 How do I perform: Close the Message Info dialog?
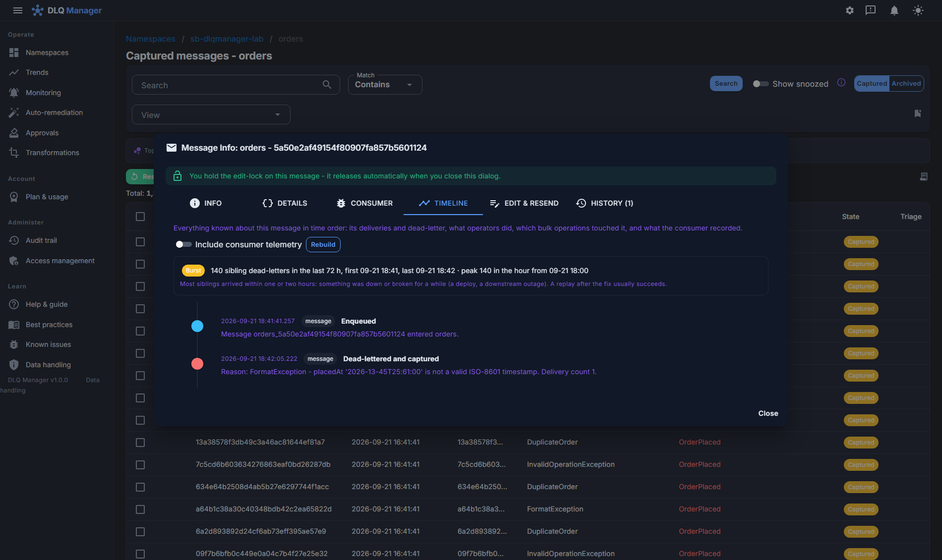pyautogui.click(x=768, y=413)
